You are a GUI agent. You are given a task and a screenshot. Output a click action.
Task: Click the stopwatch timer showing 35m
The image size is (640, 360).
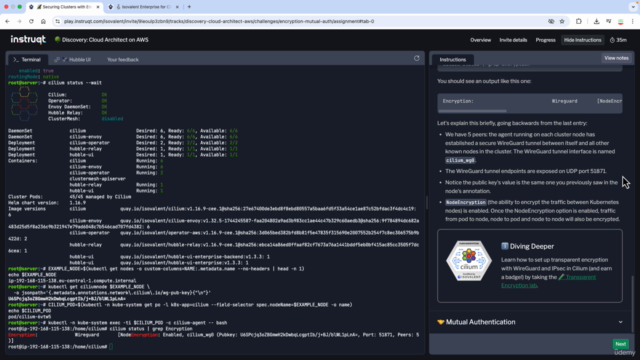coord(618,40)
